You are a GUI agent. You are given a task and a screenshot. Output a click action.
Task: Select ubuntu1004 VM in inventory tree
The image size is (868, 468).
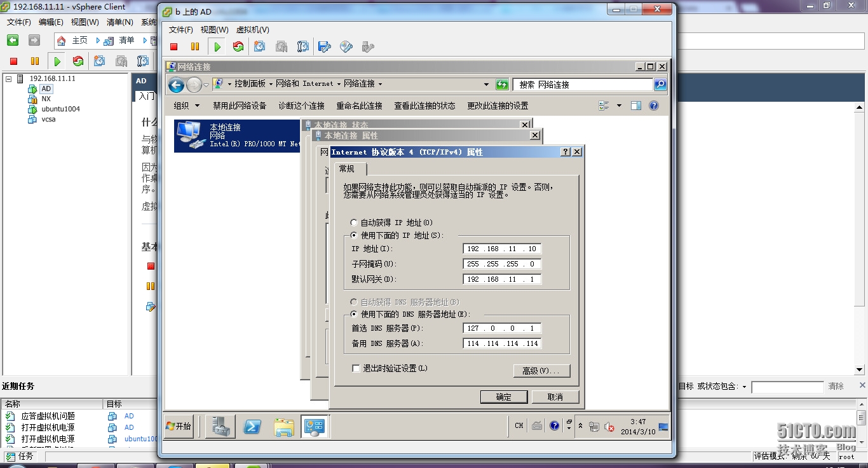60,109
